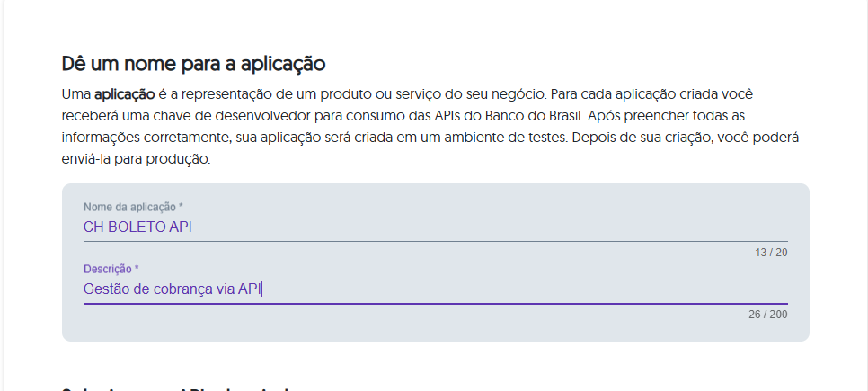This screenshot has height=391, width=868.
Task: Click the word 'Gestão' in the description field
Action: pos(102,289)
